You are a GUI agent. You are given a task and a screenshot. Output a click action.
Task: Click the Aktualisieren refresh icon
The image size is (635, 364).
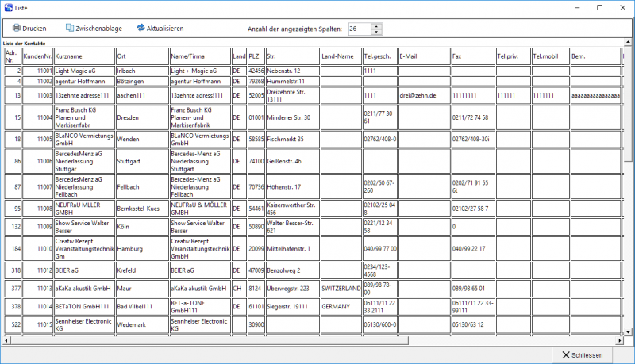click(140, 28)
